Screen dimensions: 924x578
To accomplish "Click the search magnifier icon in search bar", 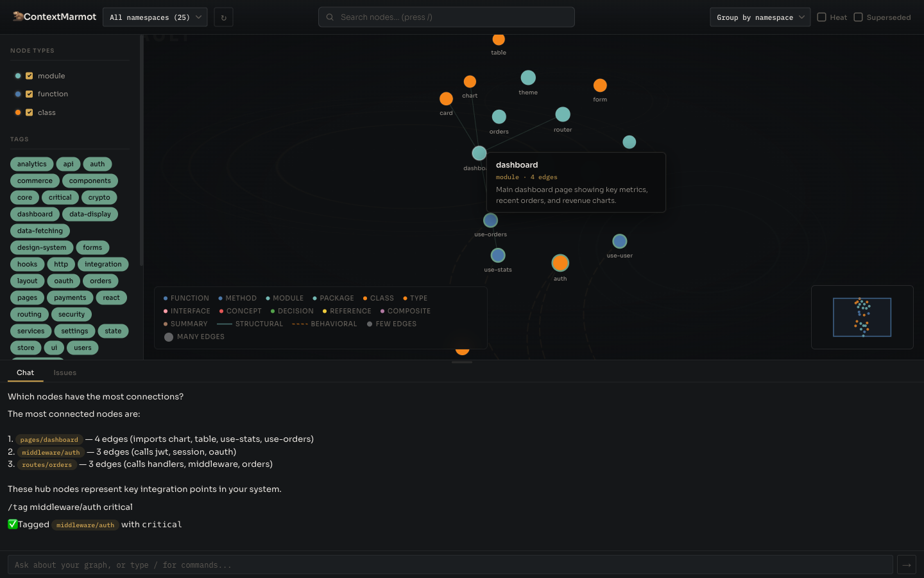I will [x=330, y=17].
